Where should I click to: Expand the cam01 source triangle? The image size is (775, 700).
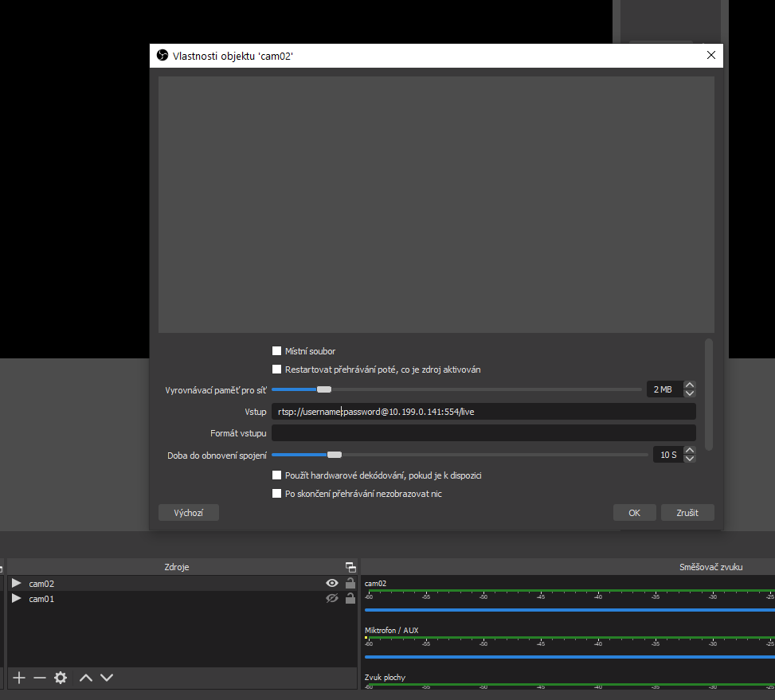tap(16, 599)
